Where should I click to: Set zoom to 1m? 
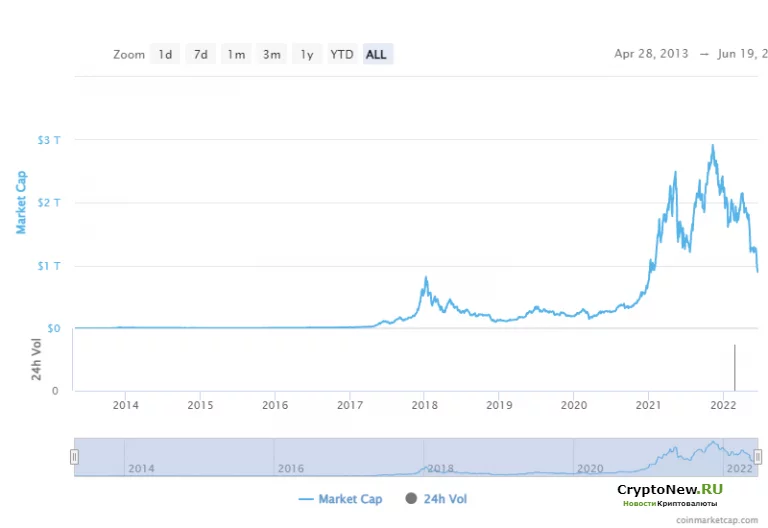pyautogui.click(x=236, y=54)
